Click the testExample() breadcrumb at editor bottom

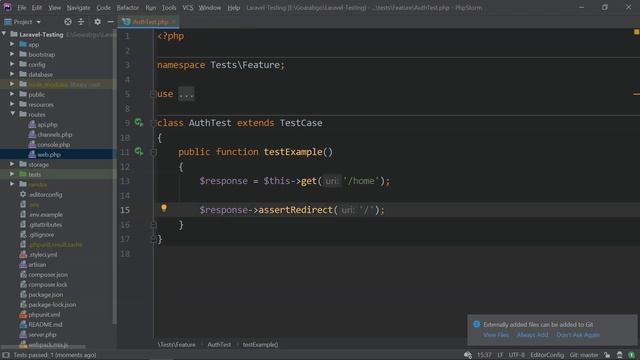pyautogui.click(x=260, y=344)
